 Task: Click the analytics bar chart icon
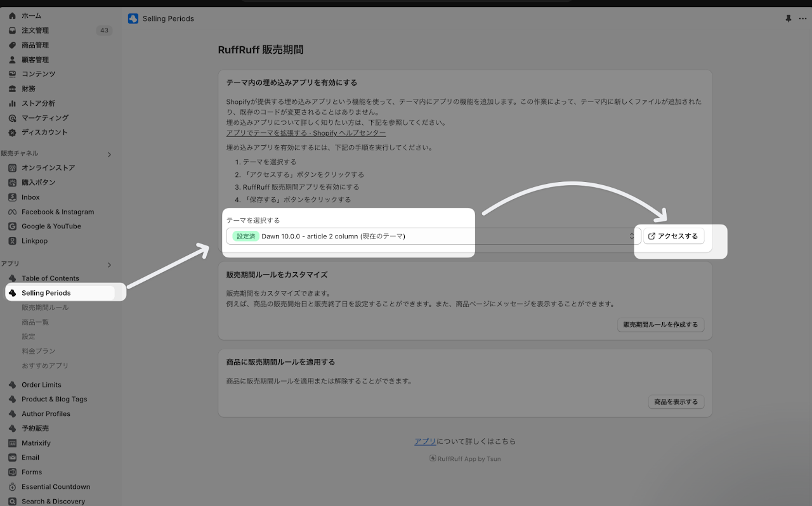(12, 103)
